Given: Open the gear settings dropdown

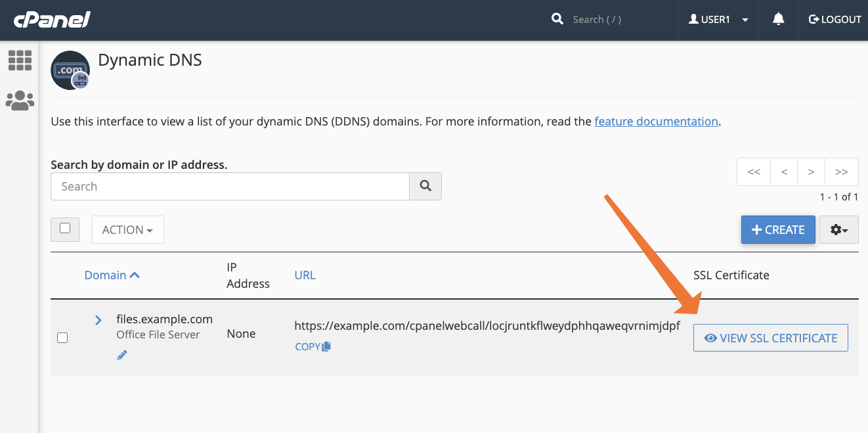Looking at the screenshot, I should (x=839, y=229).
